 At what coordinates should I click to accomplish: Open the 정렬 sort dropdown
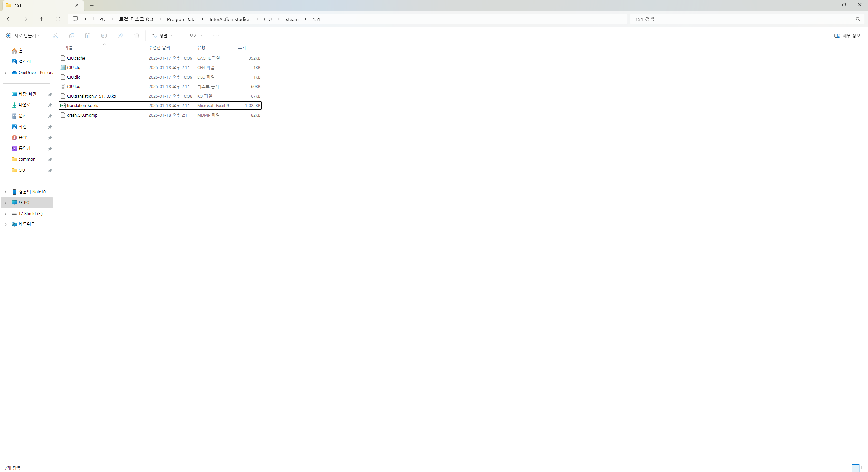[x=161, y=36]
